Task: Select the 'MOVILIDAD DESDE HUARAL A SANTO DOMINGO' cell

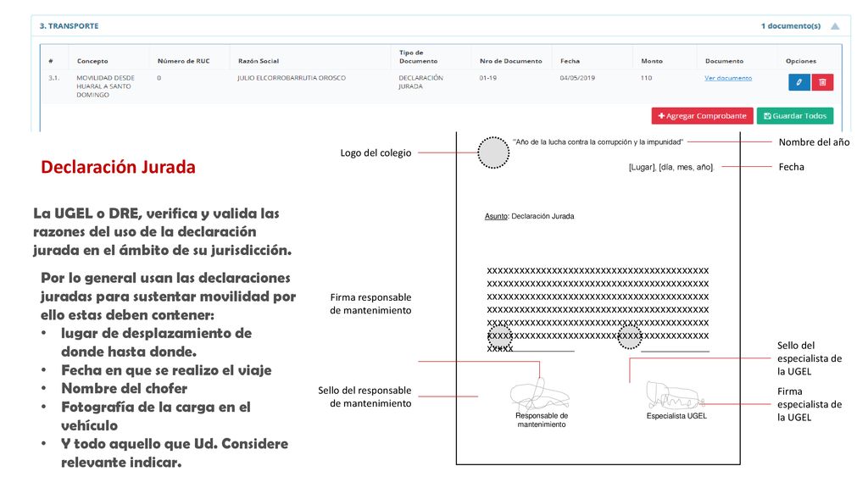Action: pyautogui.click(x=105, y=86)
